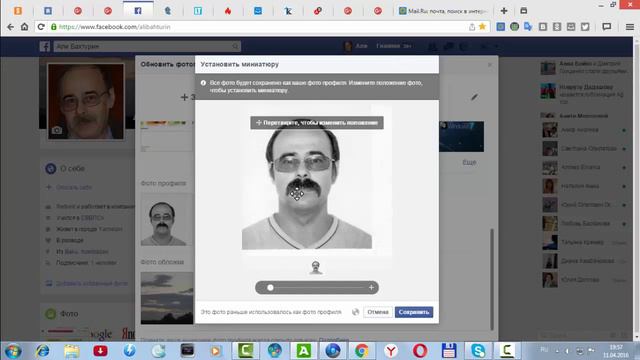Viewport: 640px width, 360px height.
Task: Reload the page with refresh icon
Action: [41, 27]
